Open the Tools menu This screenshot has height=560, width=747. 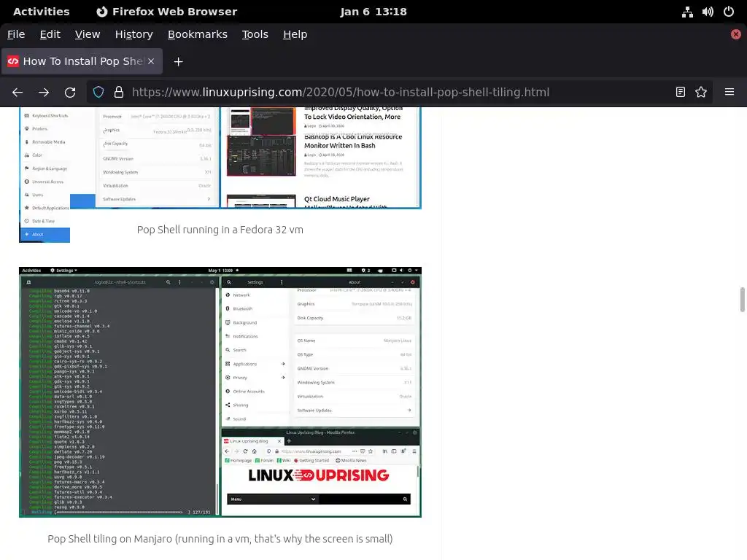[255, 34]
